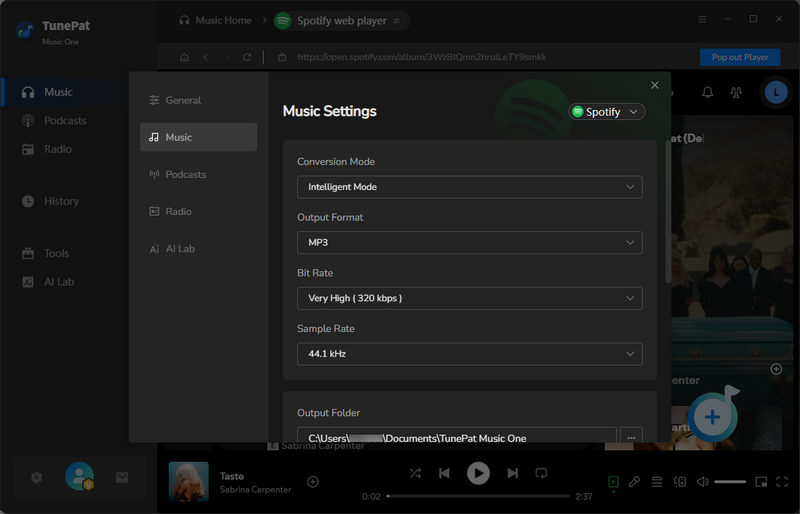This screenshot has width=800, height=514.
Task: Select Radio settings tab
Action: pos(198,211)
